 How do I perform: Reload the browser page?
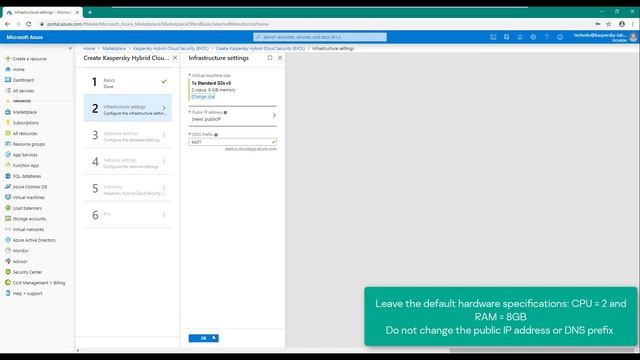tap(29, 24)
